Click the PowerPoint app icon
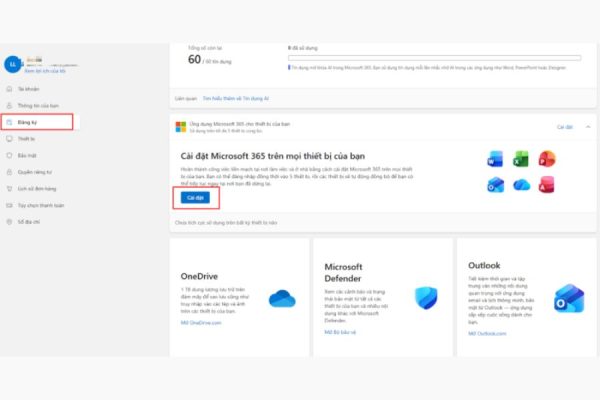The width and height of the screenshot is (600, 400). click(547, 160)
